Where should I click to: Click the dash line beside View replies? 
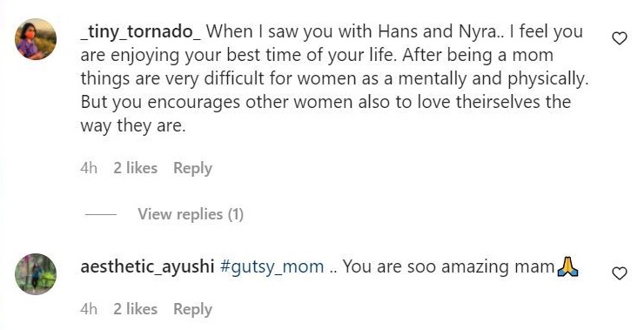click(x=101, y=214)
